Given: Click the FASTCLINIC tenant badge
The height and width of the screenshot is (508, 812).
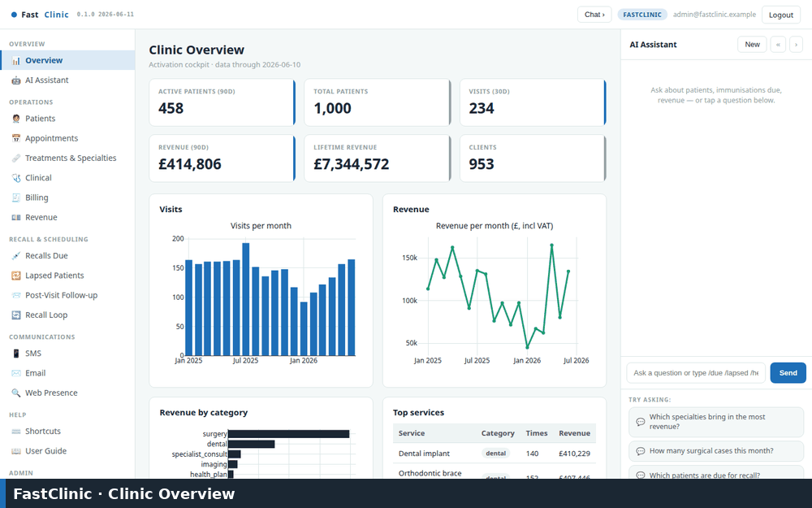Looking at the screenshot, I should click(x=642, y=15).
